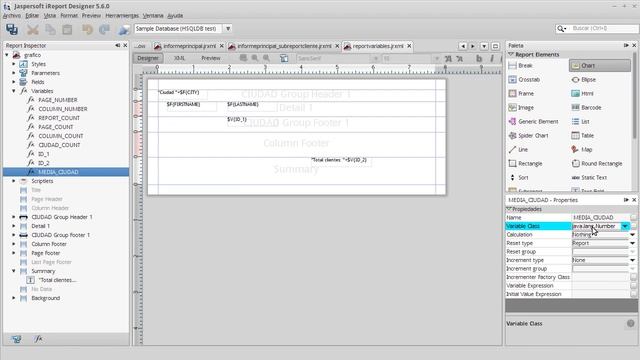Select the CIUDAD_COUNT variable
The image size is (640, 360).
pos(59,145)
